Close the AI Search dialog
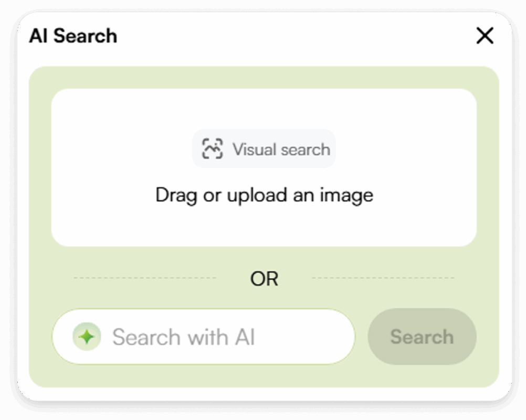526x420 pixels. pos(485,36)
